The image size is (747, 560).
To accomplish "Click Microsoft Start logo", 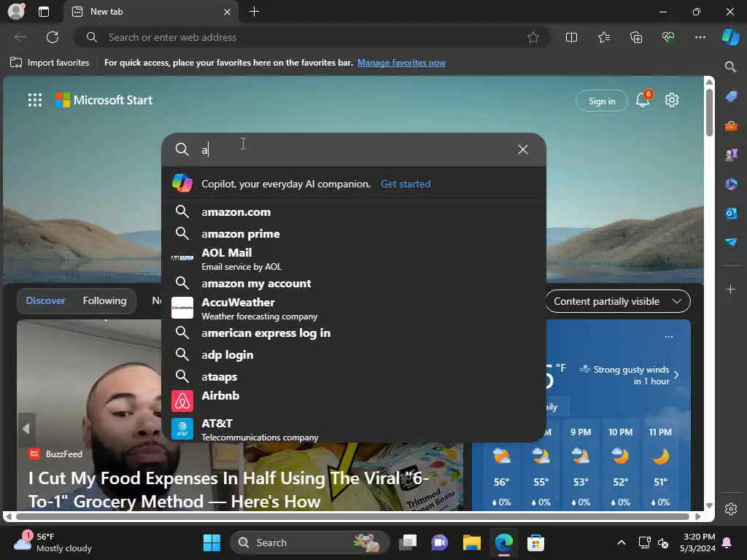I will click(x=104, y=100).
